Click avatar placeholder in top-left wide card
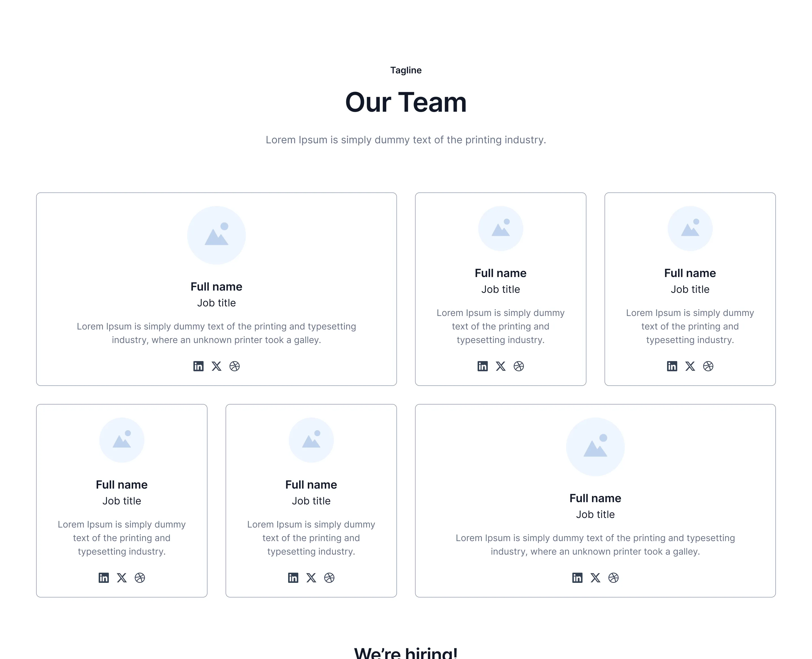 coord(216,235)
